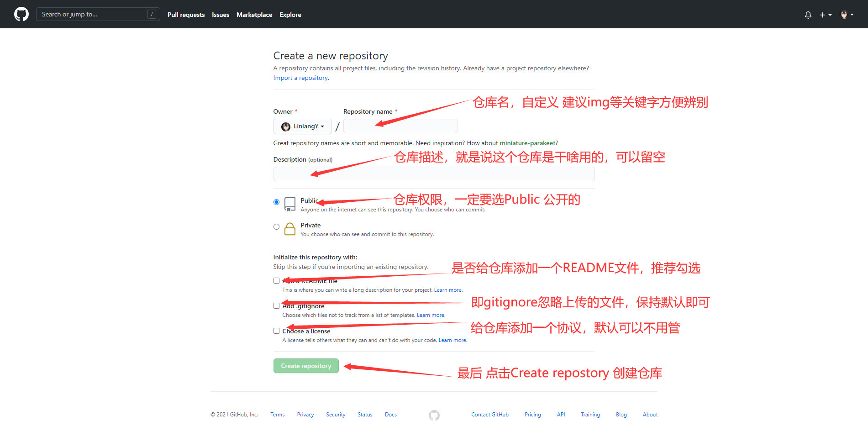Screen dimensions: 868x442
Task: Follow the Import a repository link
Action: [x=300, y=78]
